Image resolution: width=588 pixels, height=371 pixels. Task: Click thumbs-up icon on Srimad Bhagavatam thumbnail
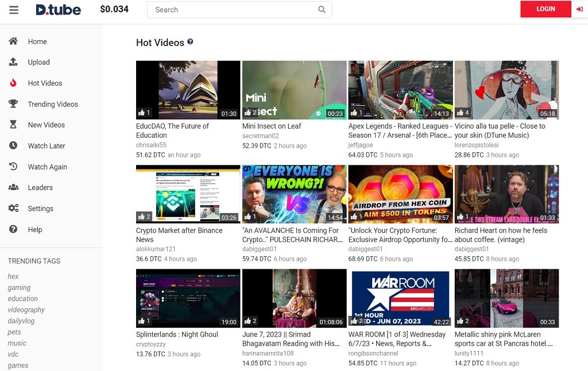(247, 320)
